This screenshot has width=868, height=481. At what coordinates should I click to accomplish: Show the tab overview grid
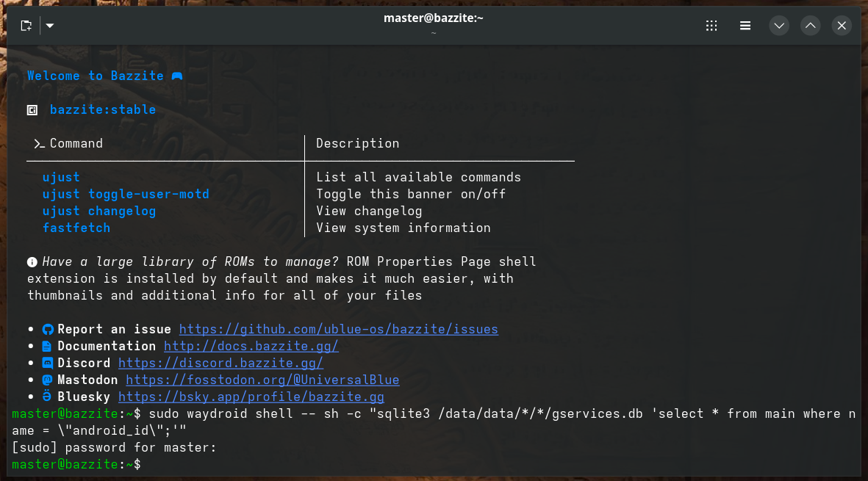711,26
